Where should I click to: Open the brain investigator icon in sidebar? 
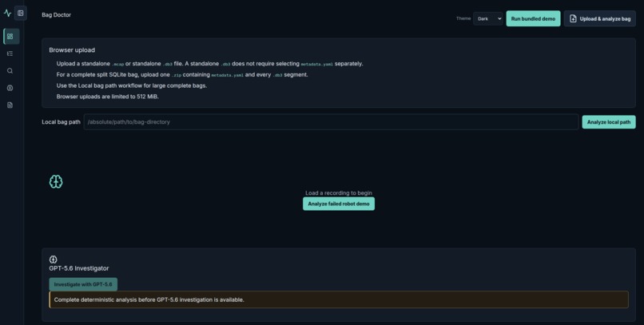(x=10, y=88)
